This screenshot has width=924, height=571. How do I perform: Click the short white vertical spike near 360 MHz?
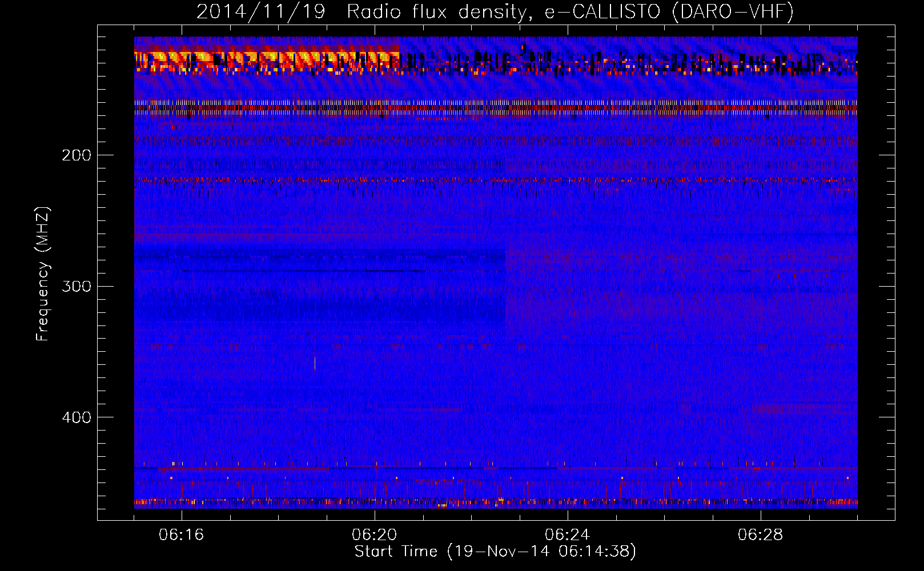click(x=315, y=363)
